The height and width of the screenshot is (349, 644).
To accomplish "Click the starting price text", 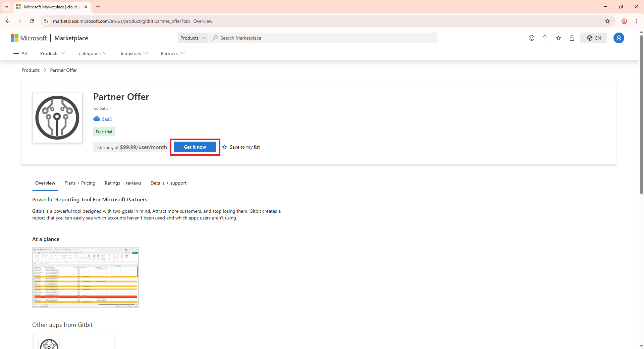I will [x=132, y=147].
